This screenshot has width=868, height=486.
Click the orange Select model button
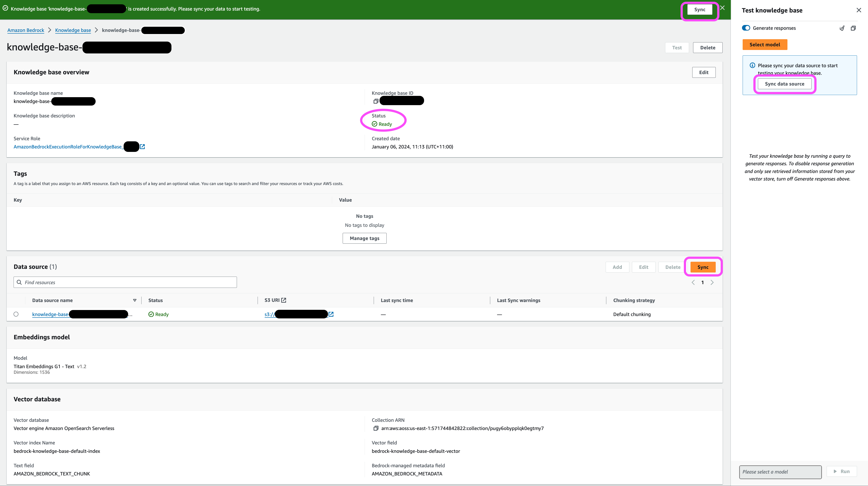(x=765, y=45)
